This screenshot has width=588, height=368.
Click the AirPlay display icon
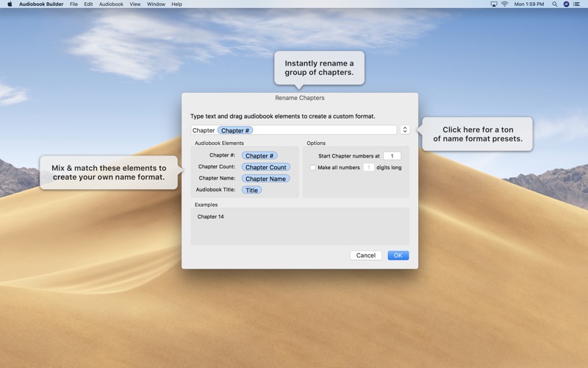pyautogui.click(x=494, y=4)
